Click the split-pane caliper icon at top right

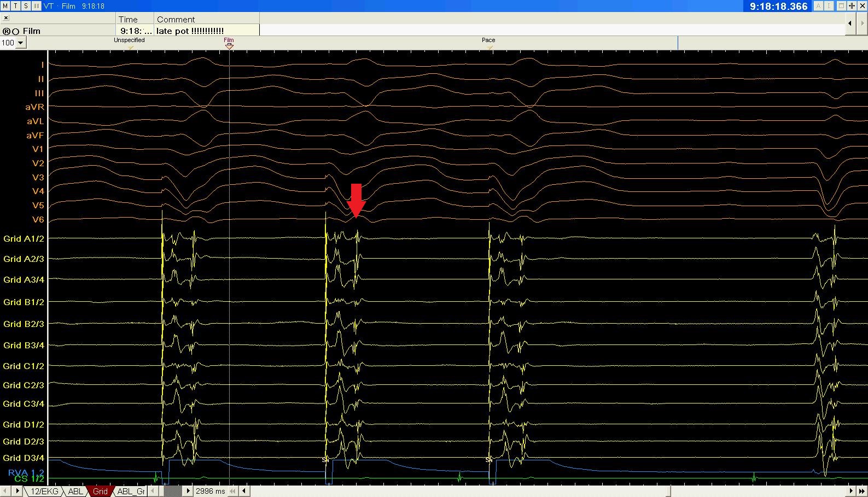[x=852, y=6]
